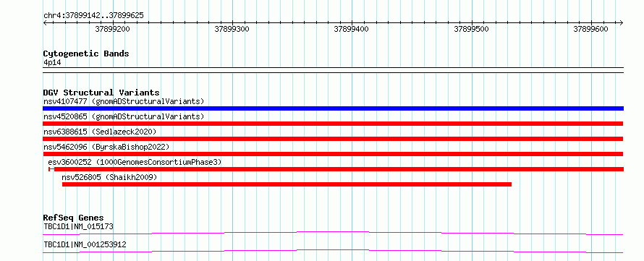
Task: Click the 4p14 band label
Action: (52, 62)
